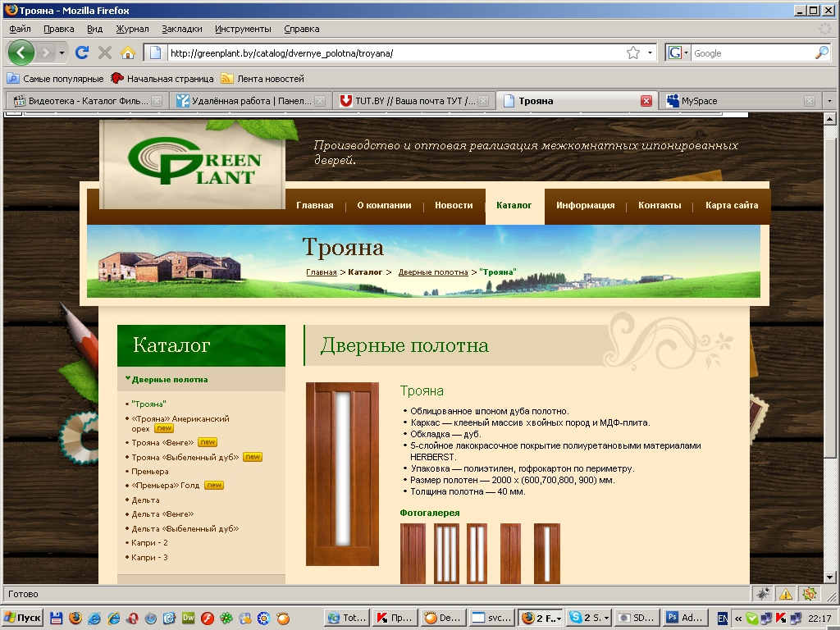Open the list-all-tabs dropdown

tap(830, 101)
